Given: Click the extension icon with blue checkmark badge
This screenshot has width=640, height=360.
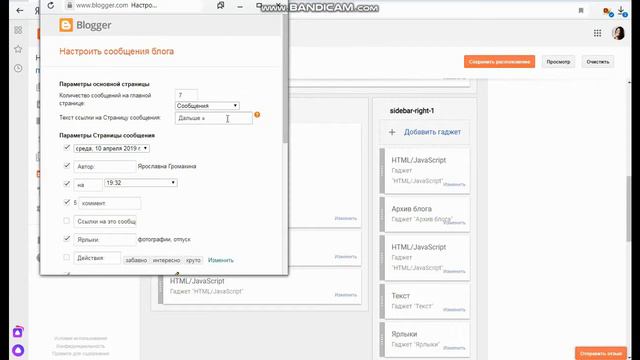Looking at the screenshot, I should coord(608,12).
